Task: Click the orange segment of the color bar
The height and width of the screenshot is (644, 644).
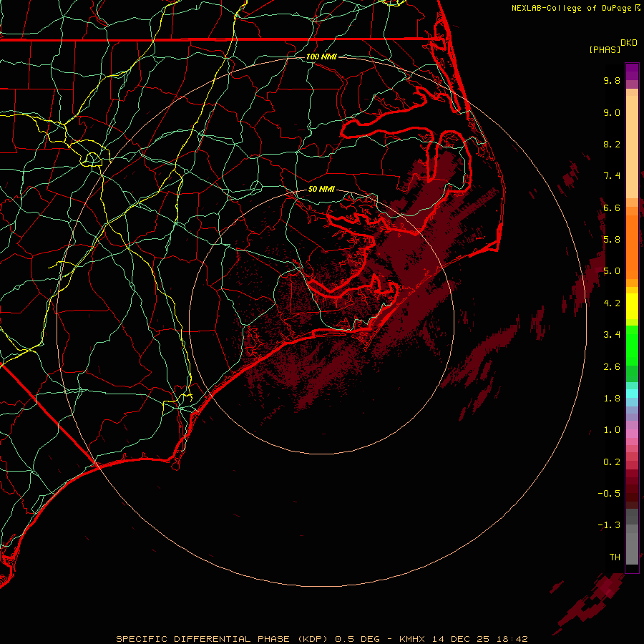Action: tap(632, 246)
